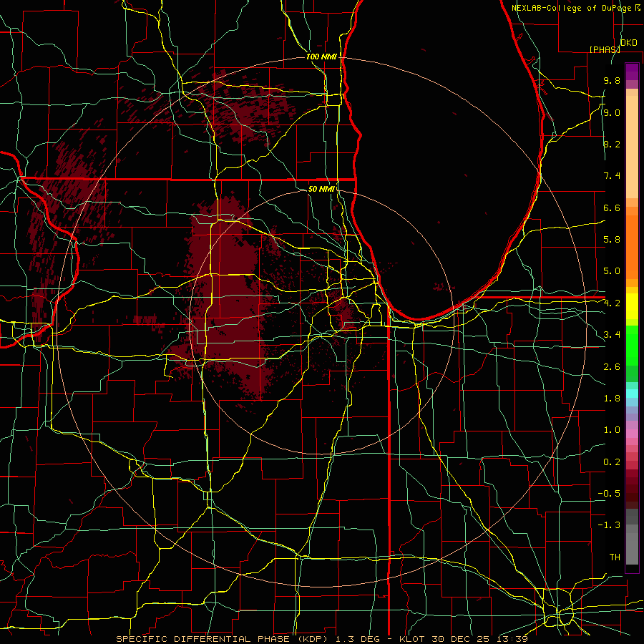
Task: Click the 2.6 scale value
Action: pos(612,367)
